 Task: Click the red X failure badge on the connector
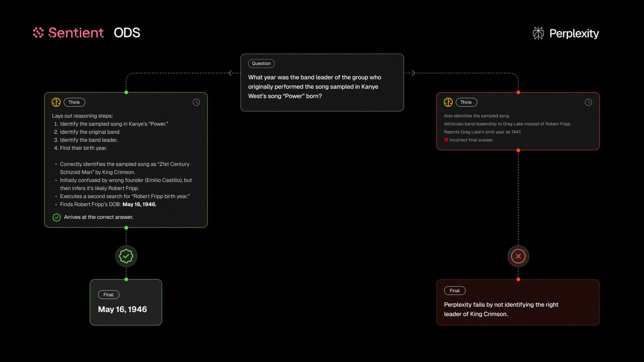(x=518, y=256)
